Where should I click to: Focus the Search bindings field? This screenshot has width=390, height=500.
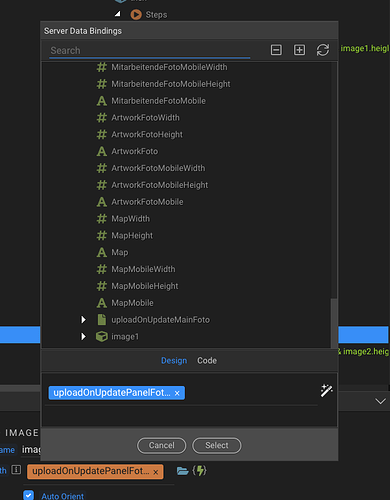(150, 51)
